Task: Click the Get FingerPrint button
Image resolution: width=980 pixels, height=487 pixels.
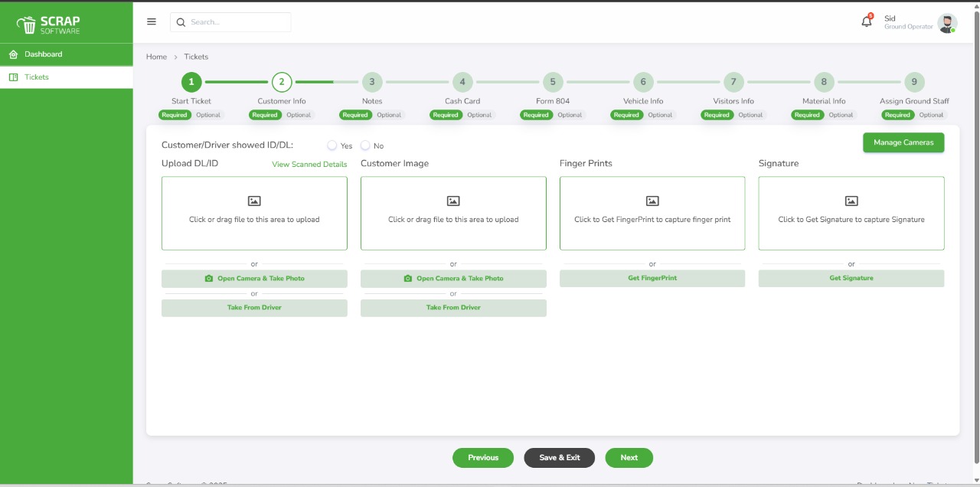Action: pos(652,278)
